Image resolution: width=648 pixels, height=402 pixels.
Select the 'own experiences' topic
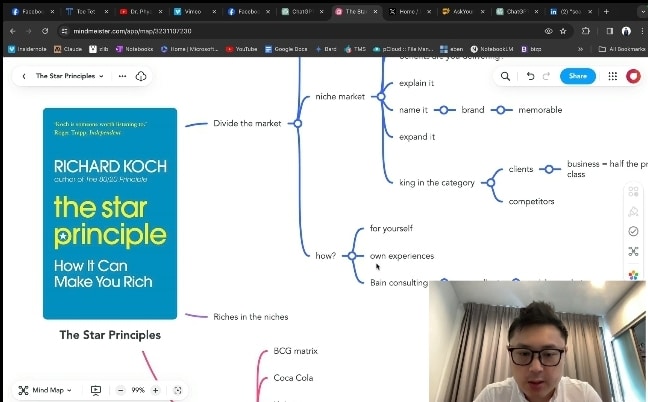402,256
